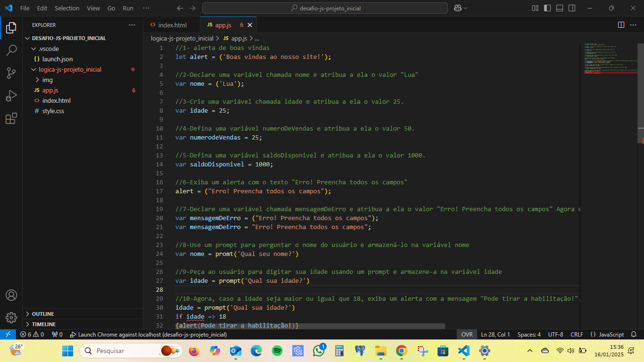Click the minimap code overview
The image size is (644, 362).
(610, 59)
